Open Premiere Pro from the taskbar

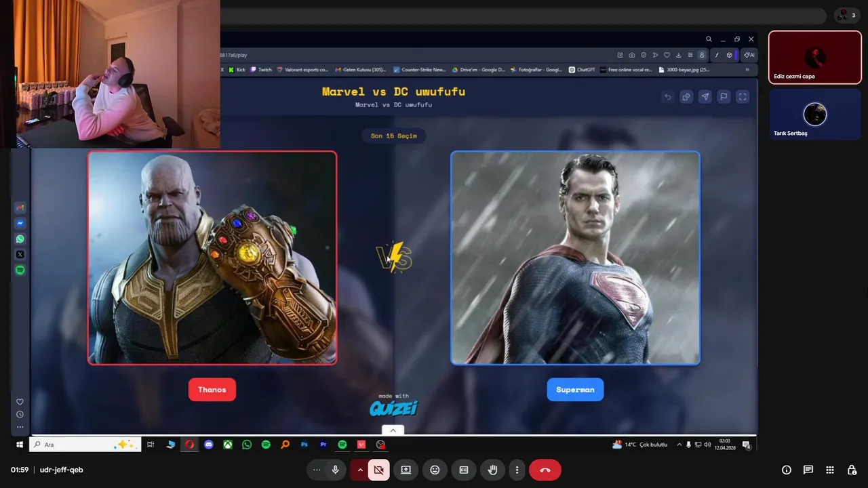click(323, 445)
